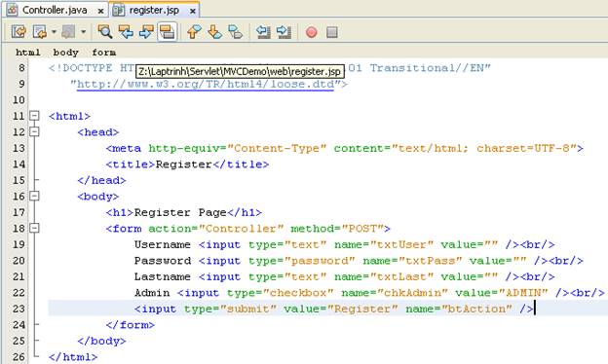Screen dimensions: 608x364
Task: Click the Username label text
Action: point(163,244)
